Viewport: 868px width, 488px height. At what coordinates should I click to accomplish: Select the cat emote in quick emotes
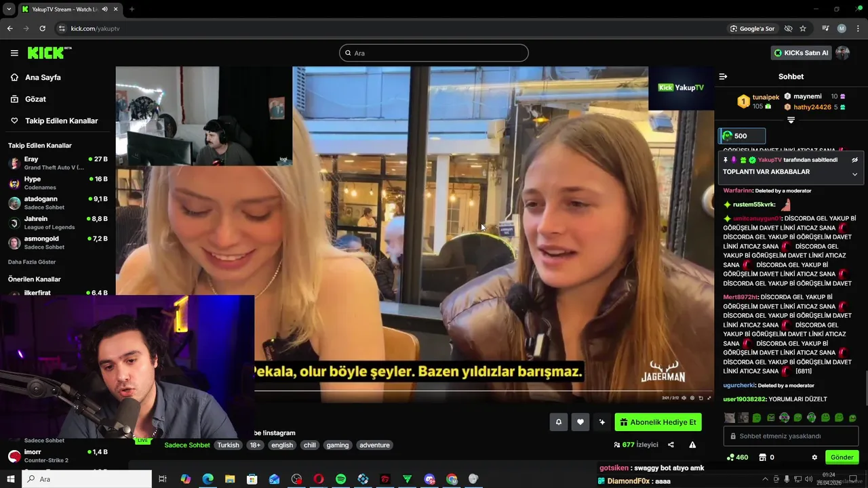tap(730, 418)
